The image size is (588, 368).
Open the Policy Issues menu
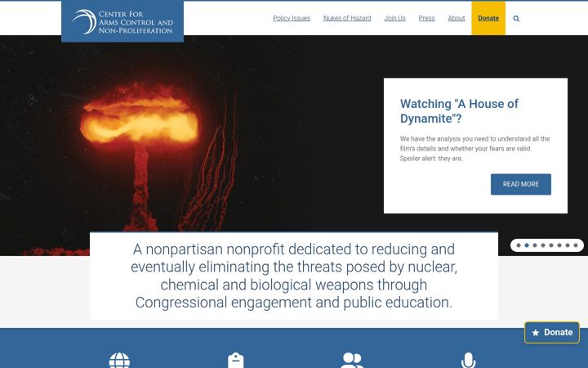tap(292, 18)
